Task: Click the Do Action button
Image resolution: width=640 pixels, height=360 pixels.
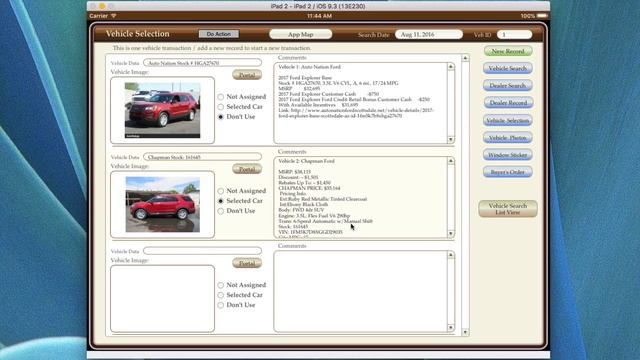Action: pos(219,34)
